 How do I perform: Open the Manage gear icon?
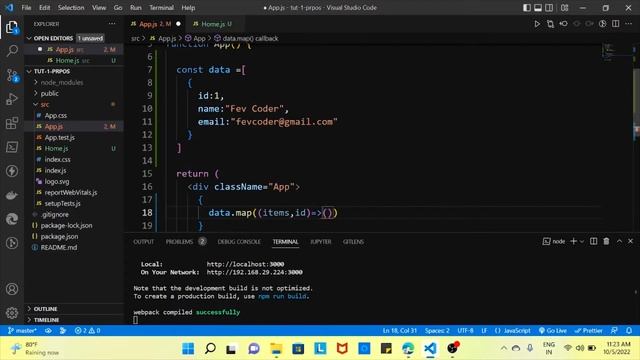pos(12,313)
